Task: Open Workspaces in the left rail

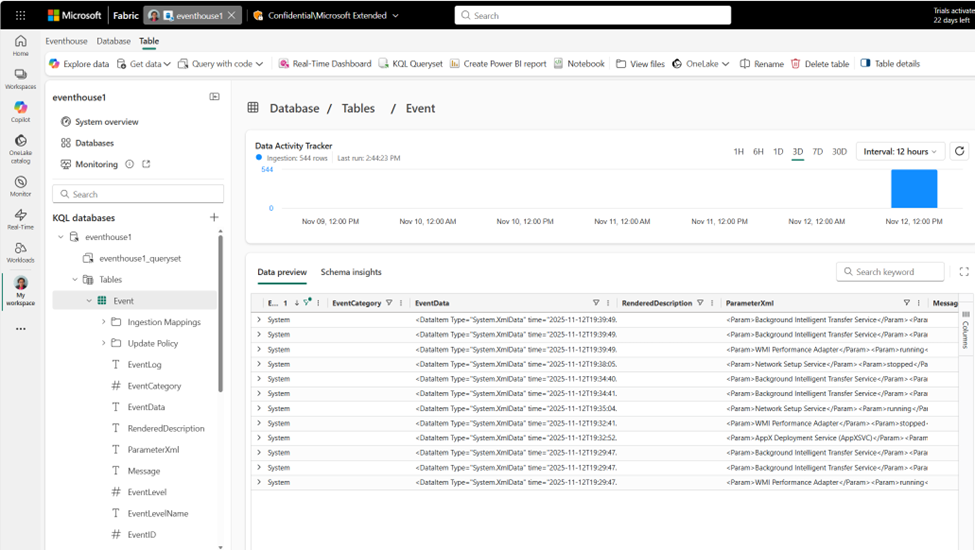Action: (21, 78)
